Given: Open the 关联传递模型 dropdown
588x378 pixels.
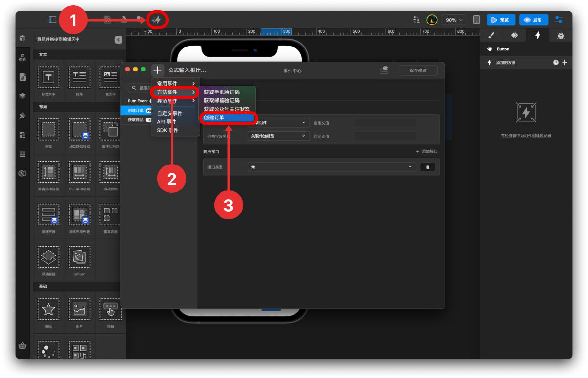Looking at the screenshot, I should (x=278, y=136).
